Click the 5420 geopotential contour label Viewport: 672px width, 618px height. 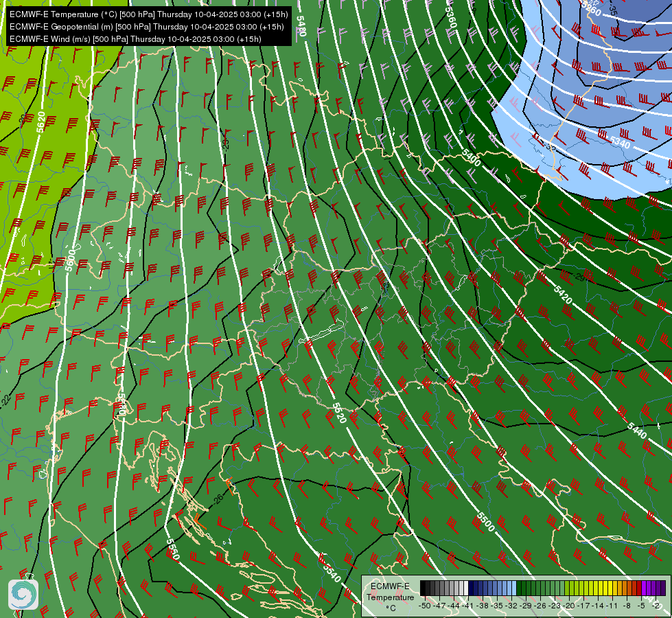click(x=563, y=295)
